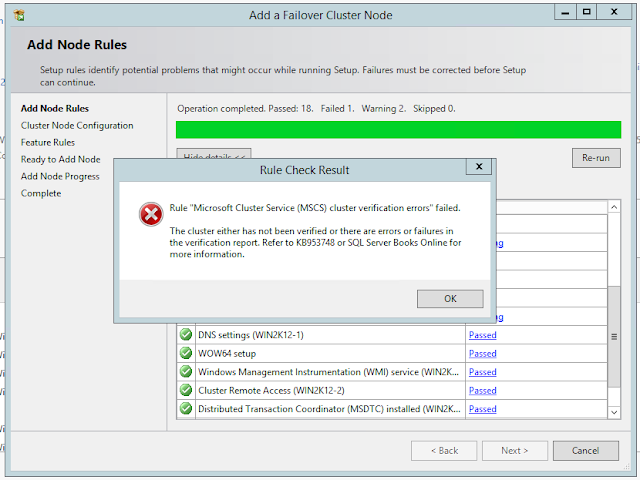Click green check icon for WMI service row
This screenshot has height=480, width=640.
(x=186, y=371)
